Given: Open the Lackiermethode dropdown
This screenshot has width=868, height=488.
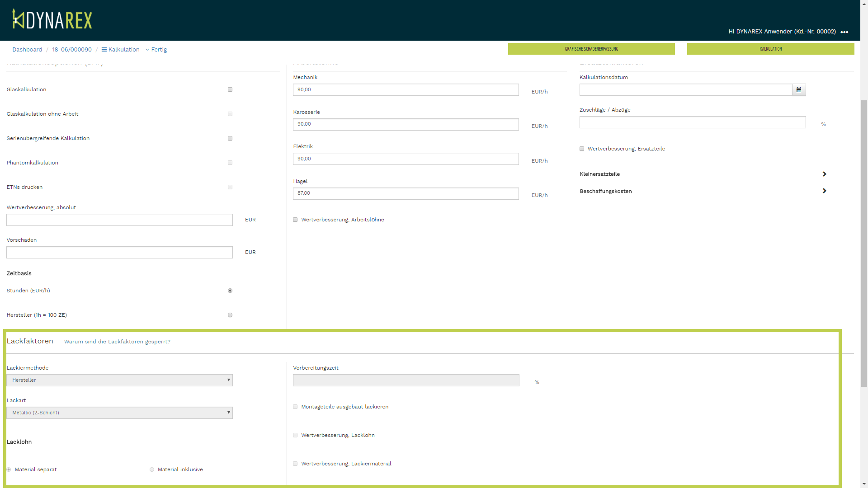Looking at the screenshot, I should 119,380.
